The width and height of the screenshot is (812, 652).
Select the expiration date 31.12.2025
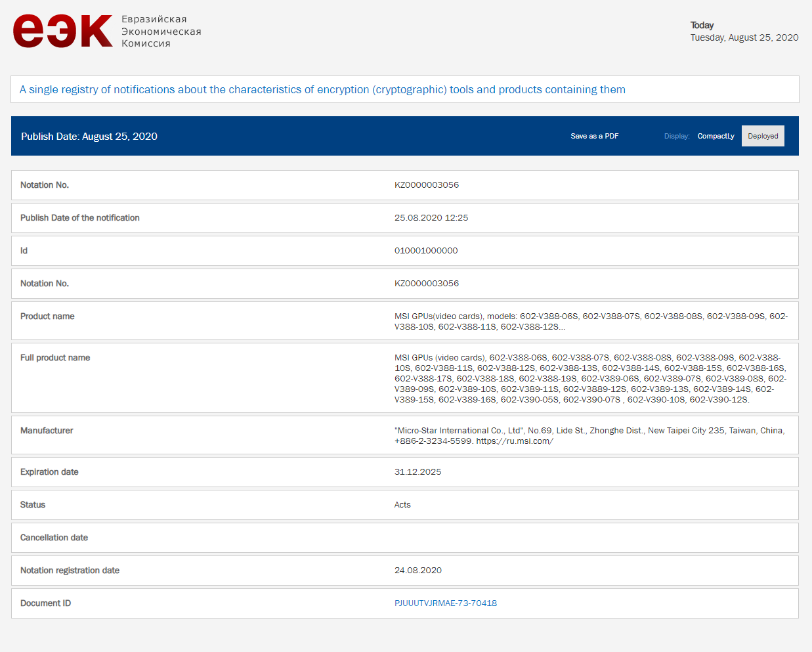click(418, 472)
